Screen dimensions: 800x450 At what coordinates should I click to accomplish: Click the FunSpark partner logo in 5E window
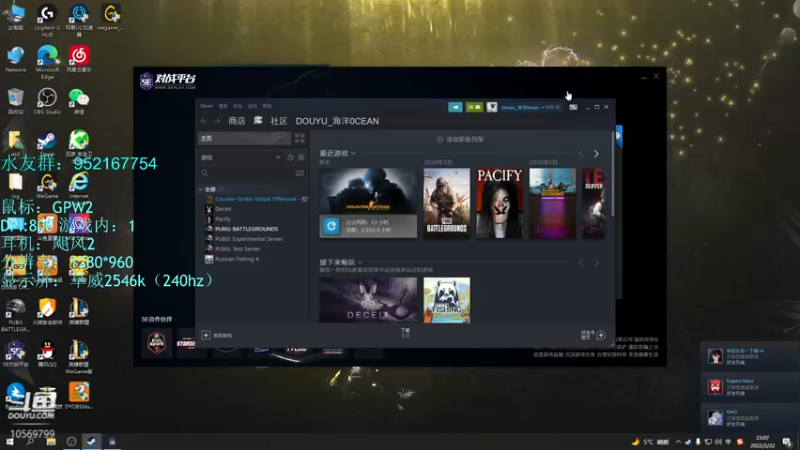tap(157, 343)
